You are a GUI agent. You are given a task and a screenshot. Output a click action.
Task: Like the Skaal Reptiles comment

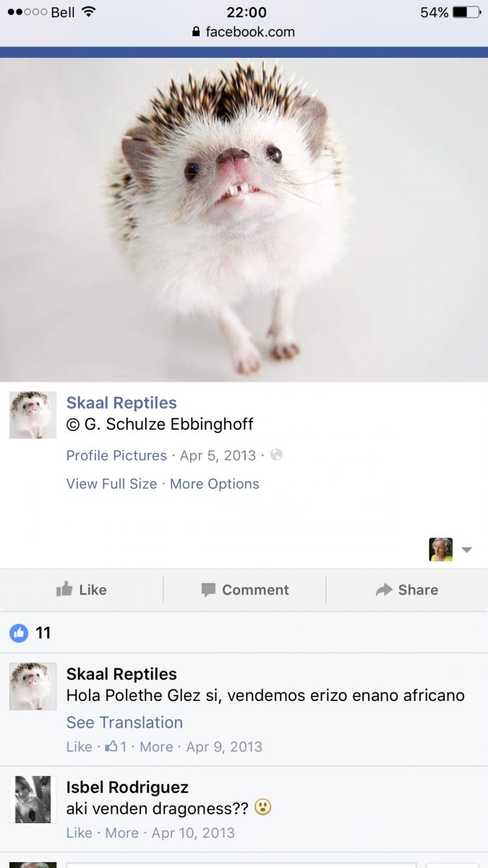point(79,746)
